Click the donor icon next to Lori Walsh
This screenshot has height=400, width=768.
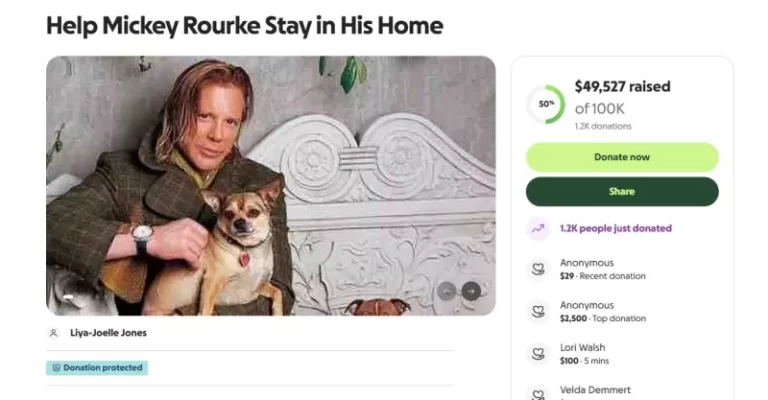coord(538,353)
